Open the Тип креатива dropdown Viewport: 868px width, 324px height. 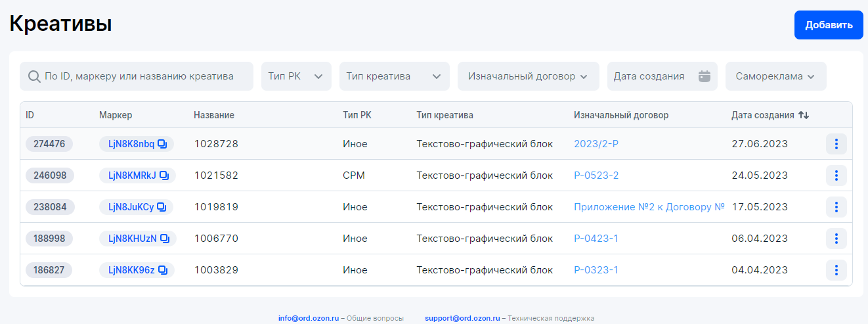point(394,76)
